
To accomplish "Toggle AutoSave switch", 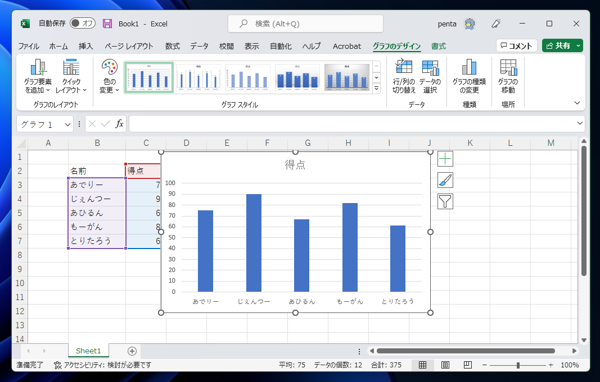I will tap(82, 23).
